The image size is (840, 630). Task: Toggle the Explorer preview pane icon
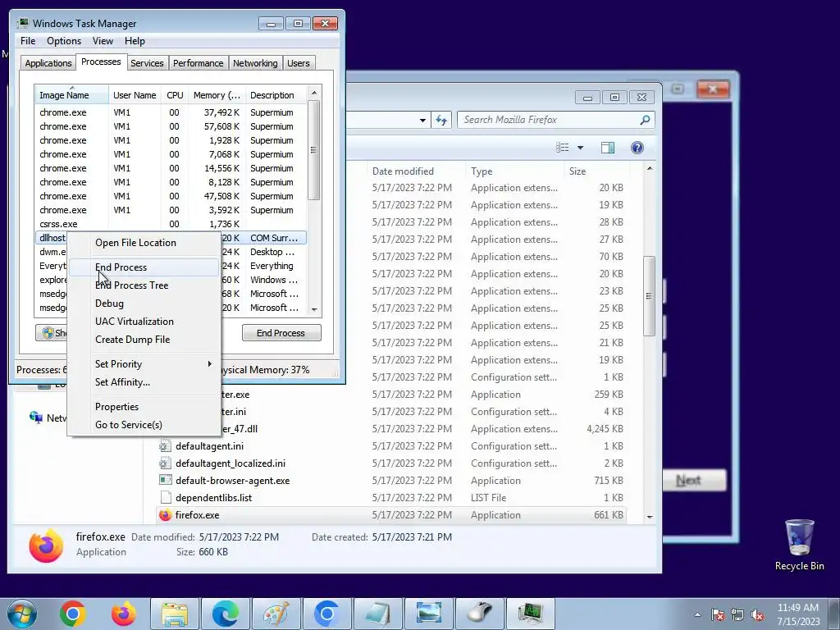[x=608, y=148]
